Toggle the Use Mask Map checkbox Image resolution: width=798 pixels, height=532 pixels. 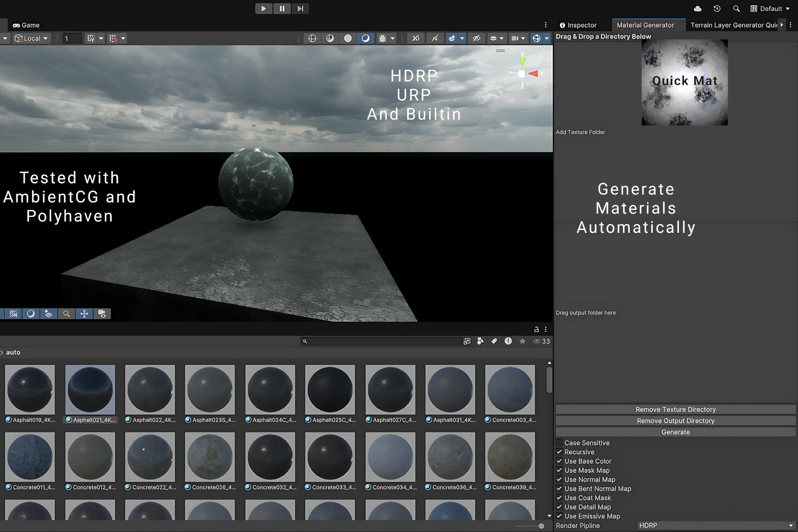tap(559, 470)
